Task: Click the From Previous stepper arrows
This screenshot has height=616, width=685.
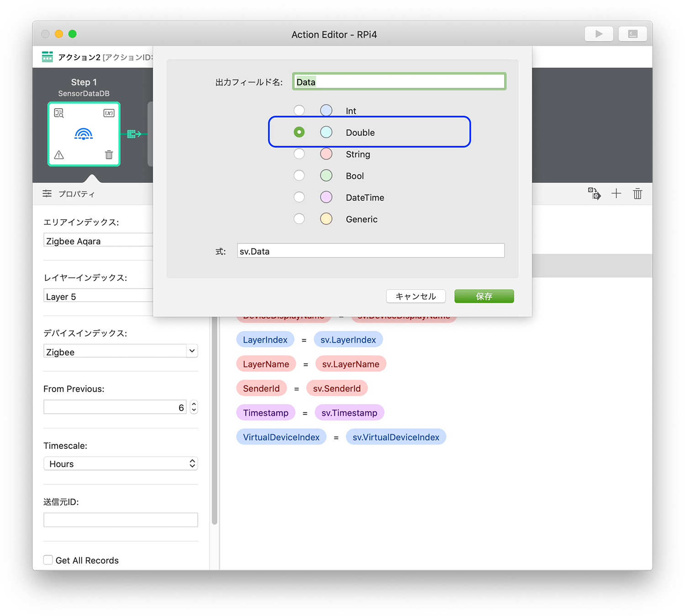Action: click(x=194, y=407)
